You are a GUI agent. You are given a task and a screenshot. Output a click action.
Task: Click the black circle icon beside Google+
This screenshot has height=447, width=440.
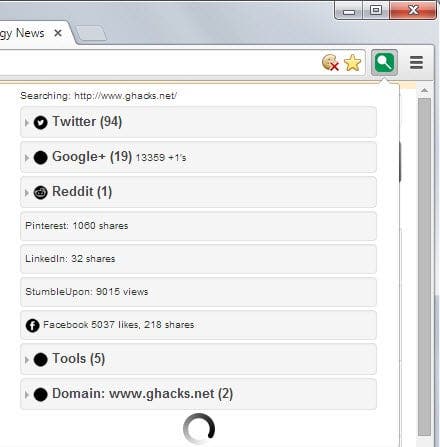40,157
